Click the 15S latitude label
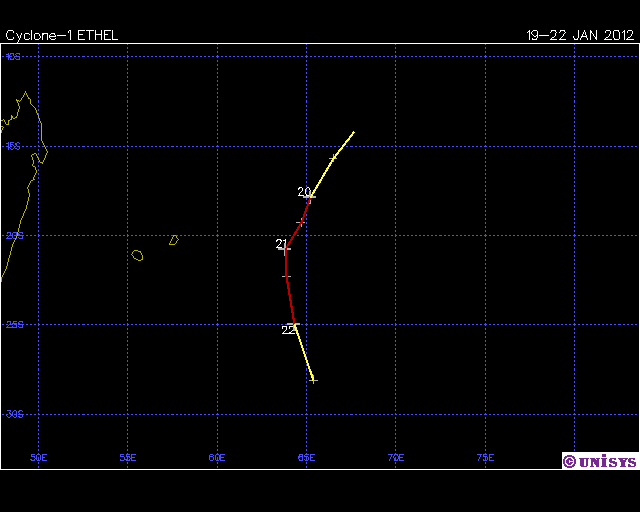 coord(13,146)
